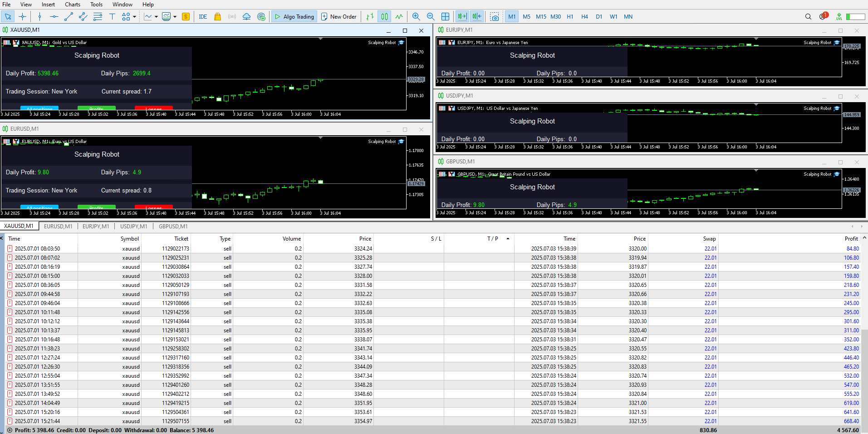Image resolution: width=868 pixels, height=434 pixels.
Task: Switch the timeframe to M5
Action: (x=526, y=17)
